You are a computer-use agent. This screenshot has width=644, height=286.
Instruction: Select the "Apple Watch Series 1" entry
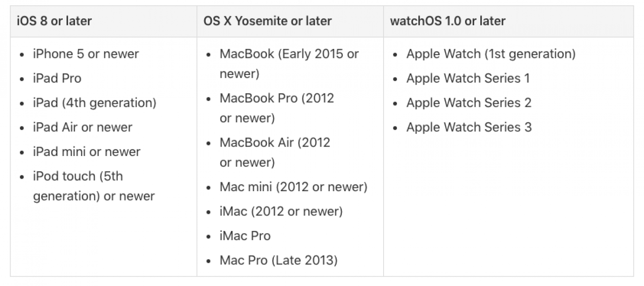[468, 78]
